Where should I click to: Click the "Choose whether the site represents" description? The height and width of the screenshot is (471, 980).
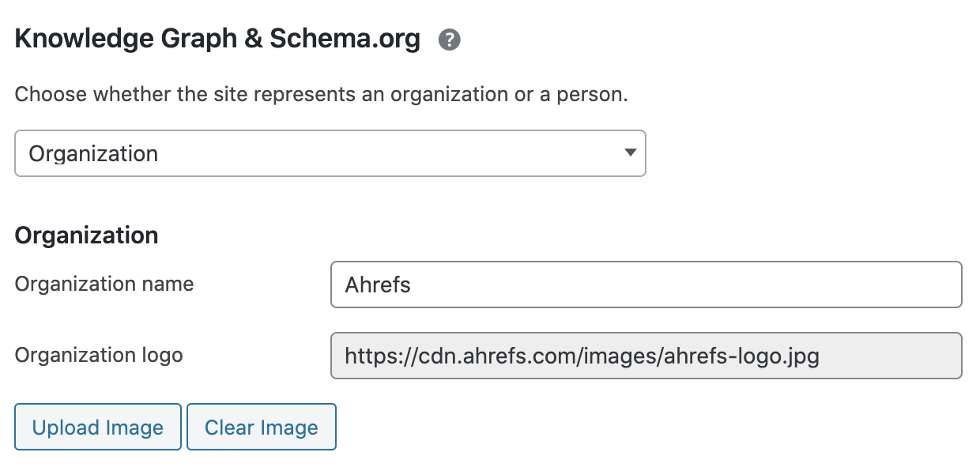321,95
